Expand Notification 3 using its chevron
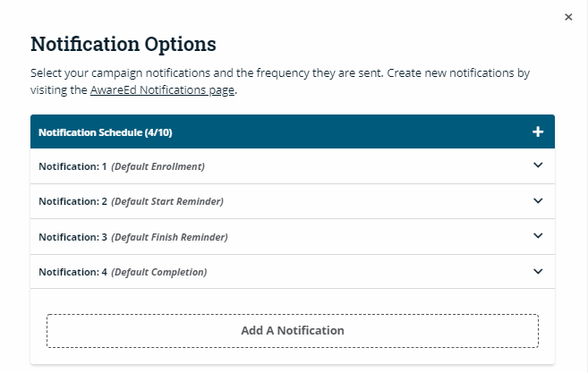This screenshot has width=588, height=373. 538,236
